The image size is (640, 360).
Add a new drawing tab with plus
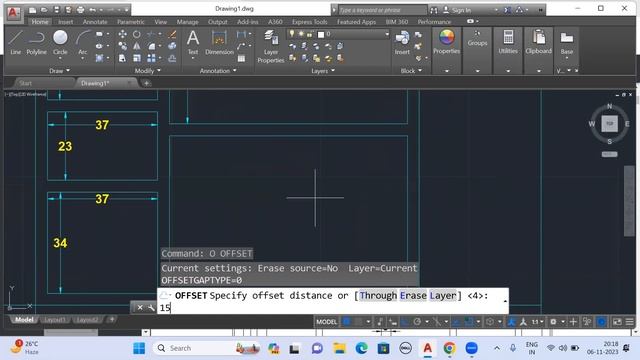point(146,83)
